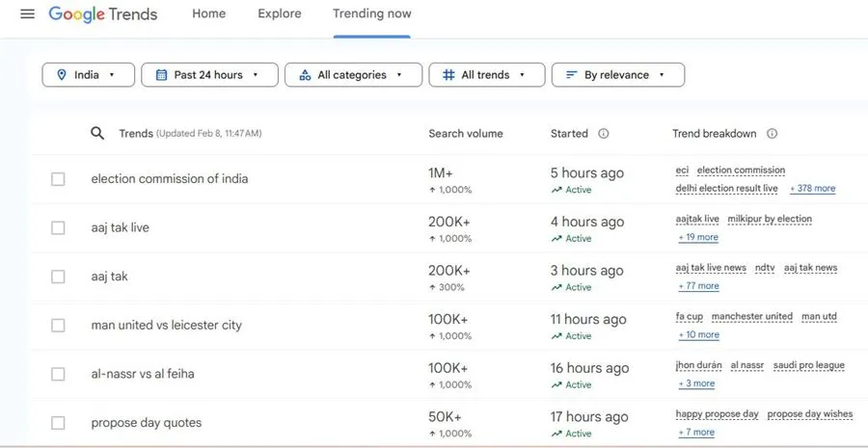This screenshot has height=448, width=868.
Task: Click the '+ 378 more' breakdown link
Action: (x=812, y=189)
